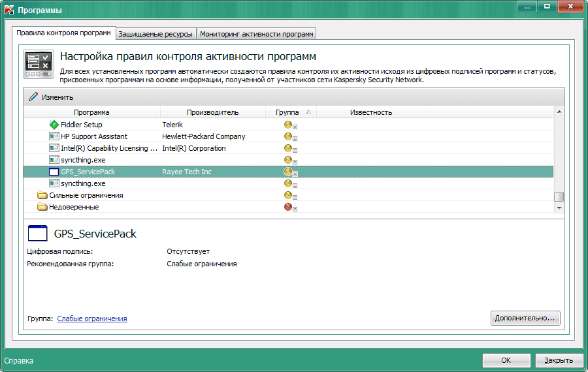Click the Fiddler Setup green icon
588x372 pixels.
54,125
